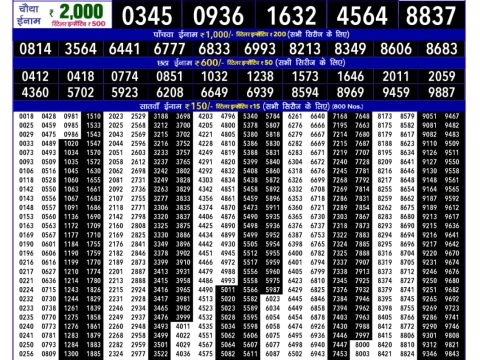Select seventh prize number 8000
Image resolution: width=480 pixels, height=360 pixels.
(x=362, y=345)
